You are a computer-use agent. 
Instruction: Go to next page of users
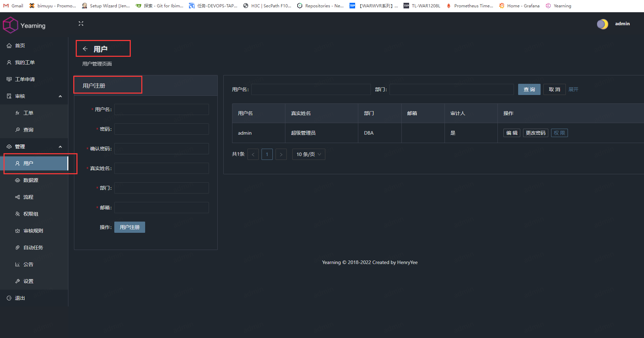click(281, 154)
